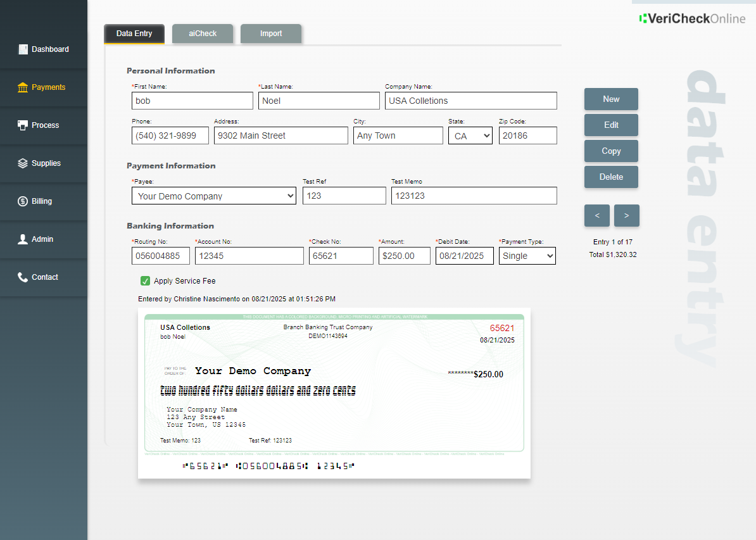Select the Supplies layers icon
Screen dimensions: 756x540
(23, 163)
